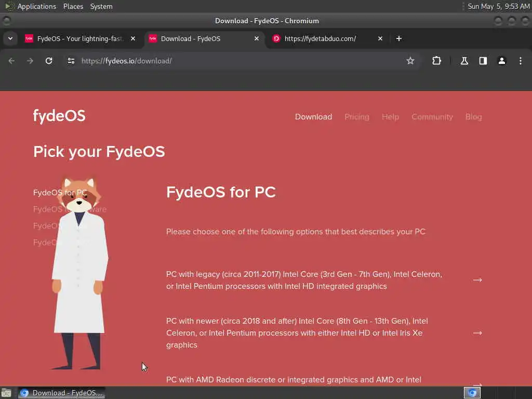The image size is (532, 399).
Task: Open Chrome Labs flask icon
Action: [x=464, y=61]
